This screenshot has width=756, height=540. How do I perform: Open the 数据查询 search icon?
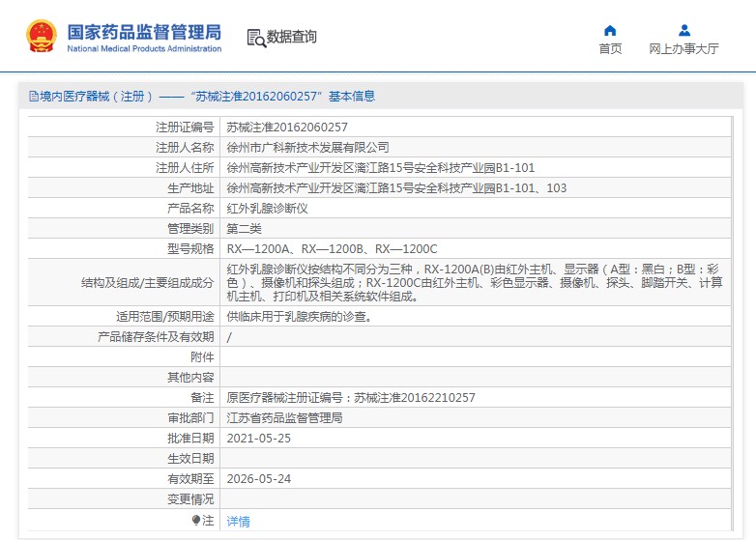pos(256,38)
